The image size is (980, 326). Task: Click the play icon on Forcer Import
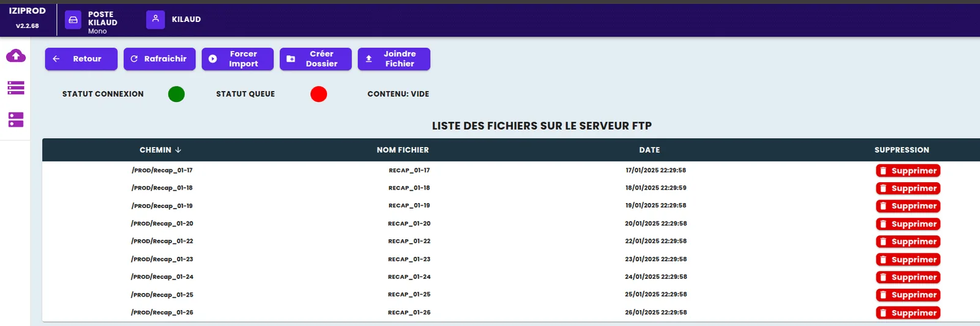click(213, 59)
